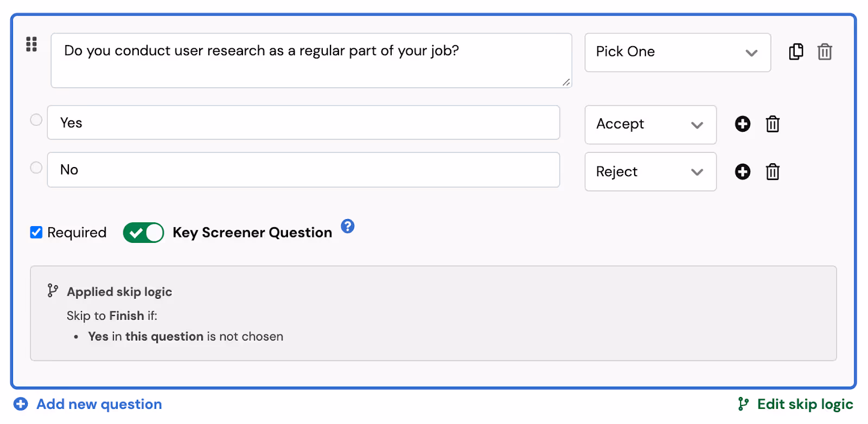Click the plus icon beside Add new question
This screenshot has width=868, height=424.
coord(20,404)
